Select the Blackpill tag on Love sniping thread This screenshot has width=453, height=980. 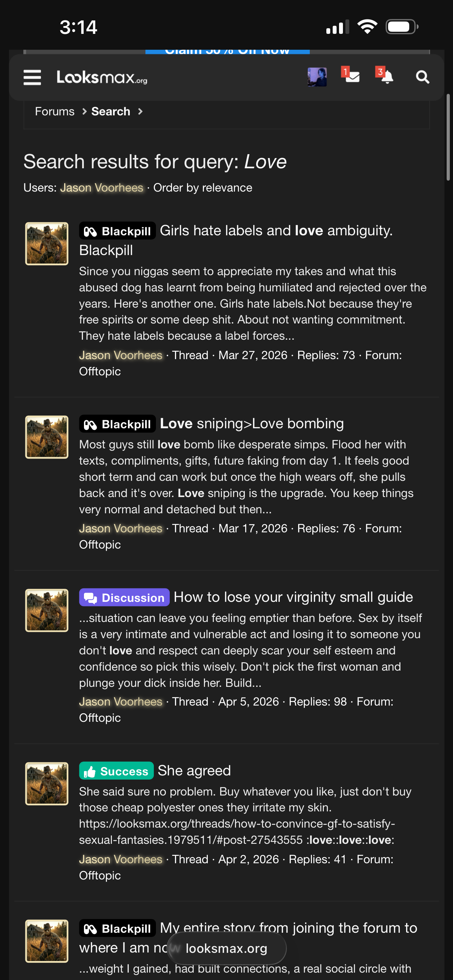click(x=117, y=424)
